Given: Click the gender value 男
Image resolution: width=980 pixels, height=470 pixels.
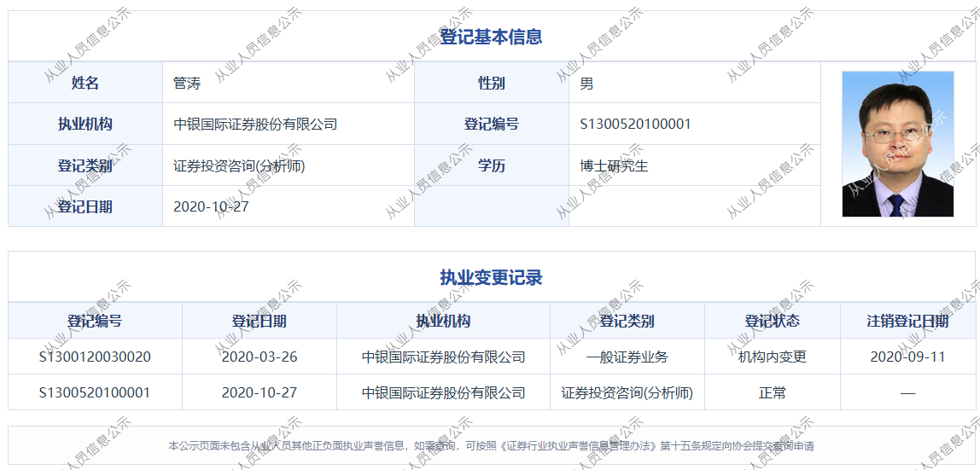Looking at the screenshot, I should click(x=586, y=83).
